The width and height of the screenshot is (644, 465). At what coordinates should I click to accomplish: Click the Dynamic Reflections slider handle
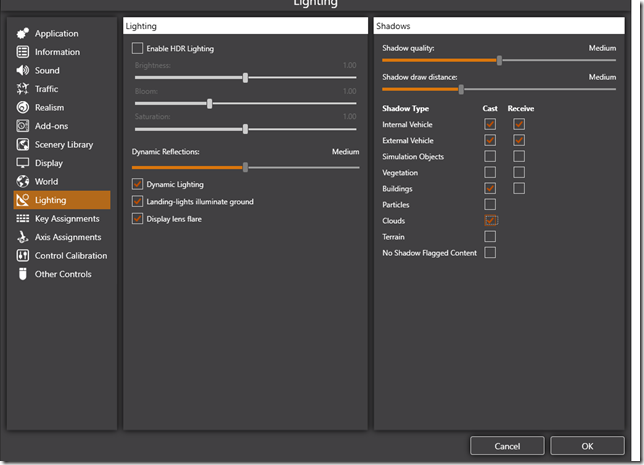(x=245, y=168)
